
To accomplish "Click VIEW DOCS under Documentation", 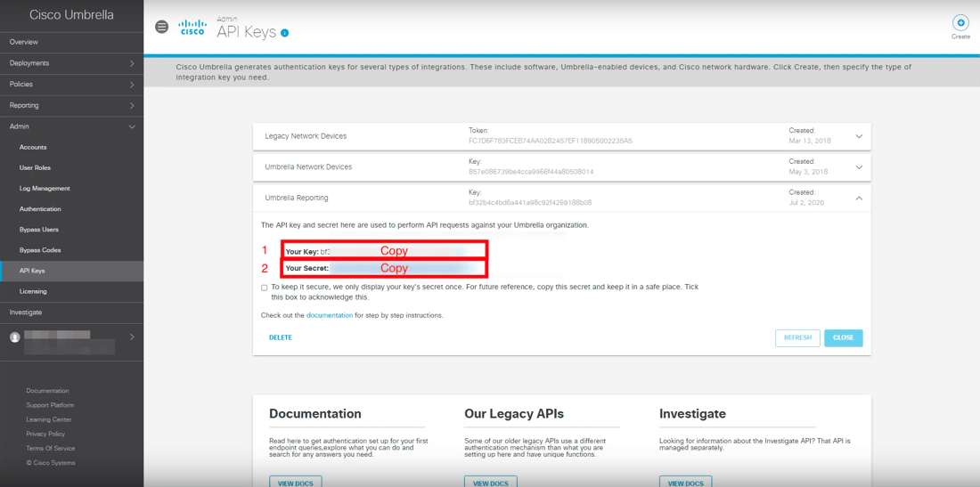I will click(296, 483).
